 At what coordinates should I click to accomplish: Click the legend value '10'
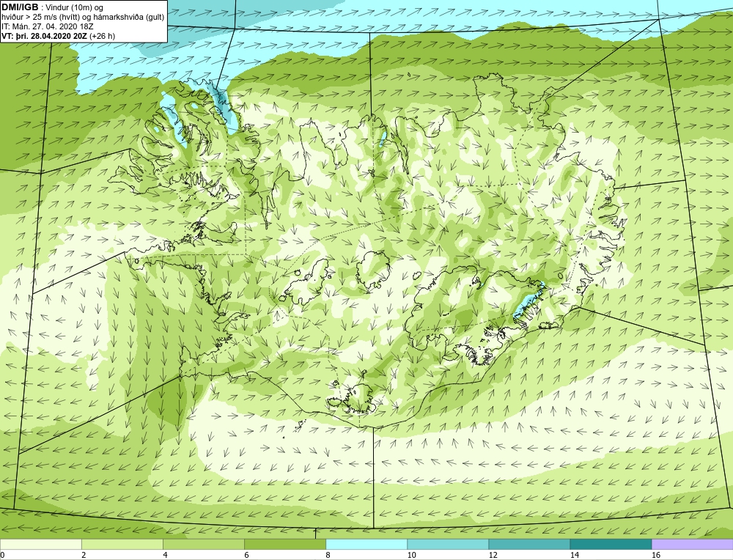pos(411,555)
